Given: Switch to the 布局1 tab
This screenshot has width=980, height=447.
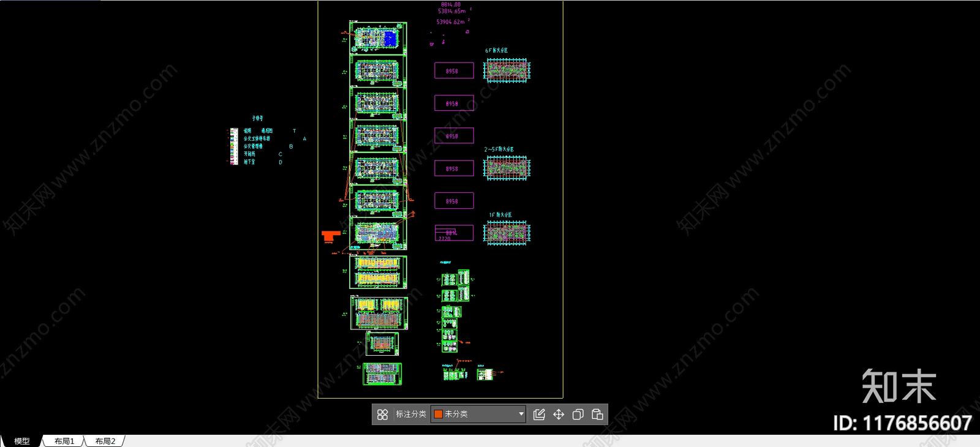Looking at the screenshot, I should (64, 441).
